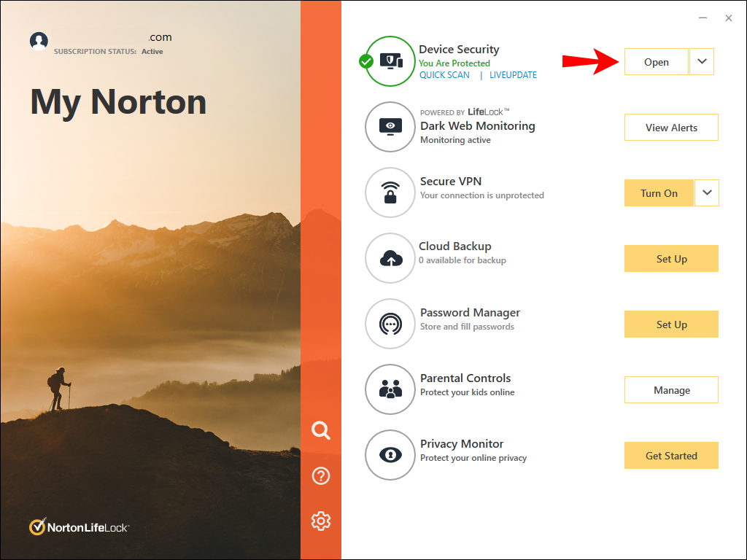
Task: Minimize the My Norton window
Action: tap(703, 18)
